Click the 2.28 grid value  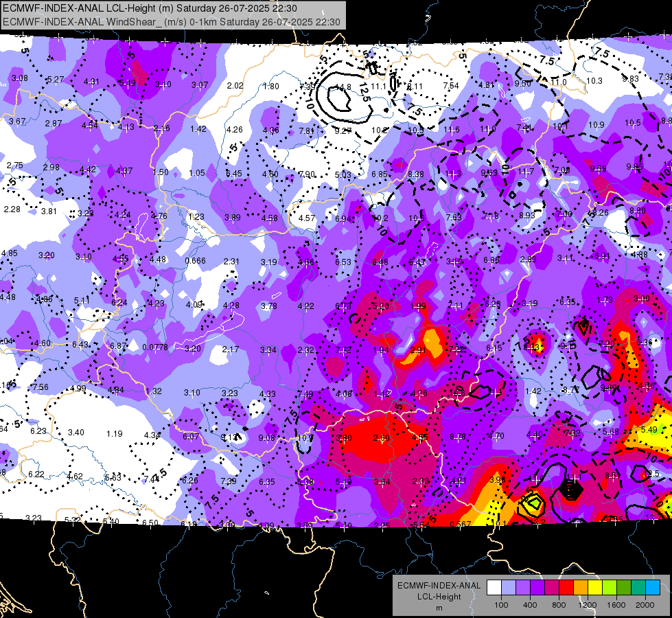tap(12, 209)
